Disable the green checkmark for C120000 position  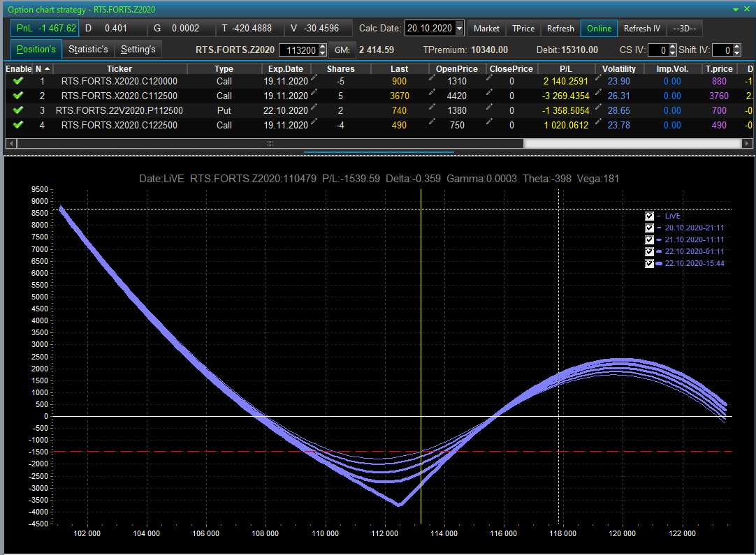pos(18,81)
